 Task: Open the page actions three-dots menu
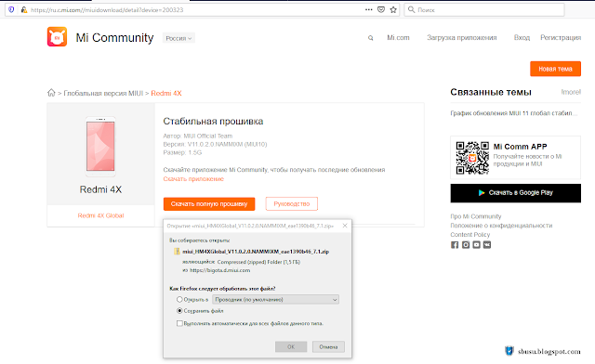coord(368,9)
